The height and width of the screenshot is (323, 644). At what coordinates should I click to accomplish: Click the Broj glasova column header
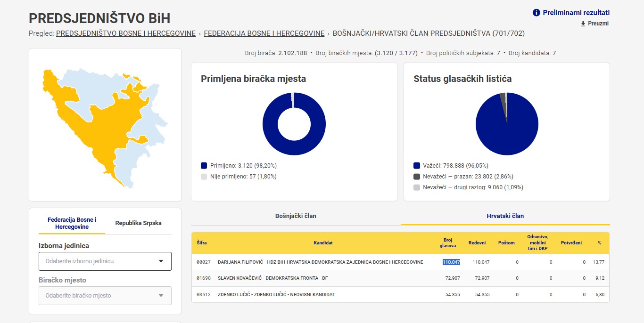[x=448, y=243]
